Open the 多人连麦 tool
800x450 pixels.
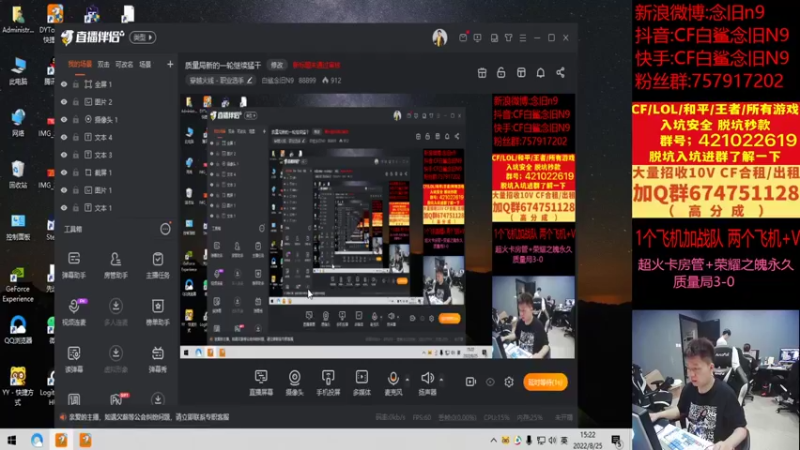tap(116, 312)
